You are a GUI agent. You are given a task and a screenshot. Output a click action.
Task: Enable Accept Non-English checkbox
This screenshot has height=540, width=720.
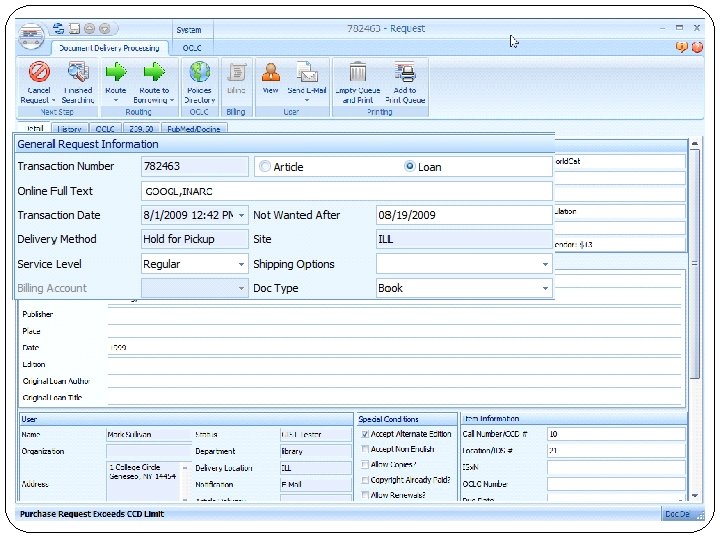coord(365,450)
